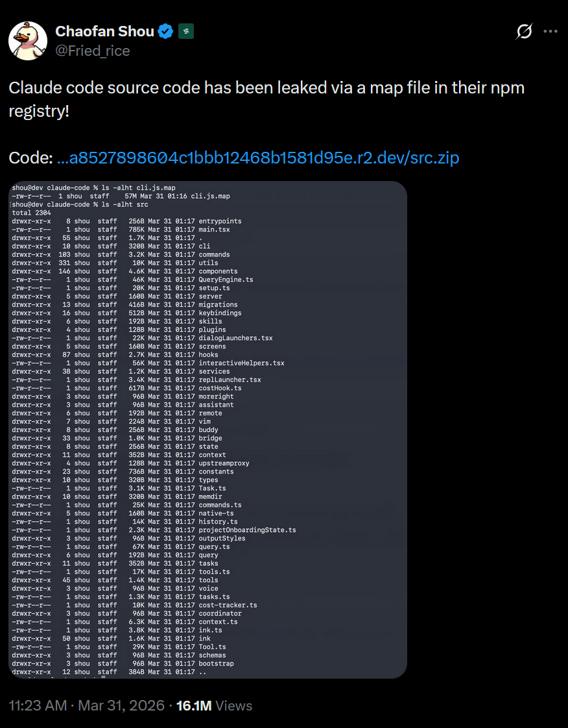Click main.tsx in the terminal listing

[x=215, y=229]
